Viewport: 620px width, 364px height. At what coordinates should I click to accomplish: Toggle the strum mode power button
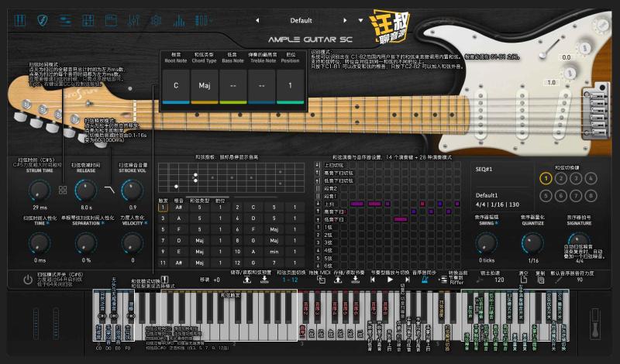[28, 280]
